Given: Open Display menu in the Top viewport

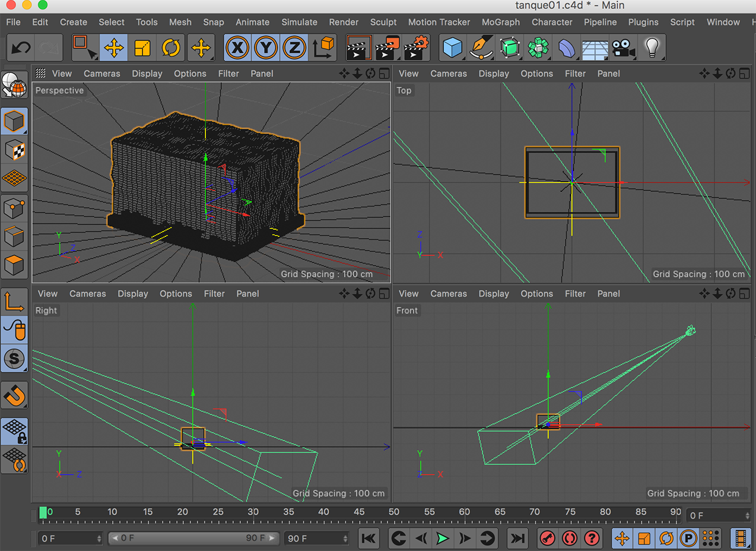Looking at the screenshot, I should click(x=493, y=74).
